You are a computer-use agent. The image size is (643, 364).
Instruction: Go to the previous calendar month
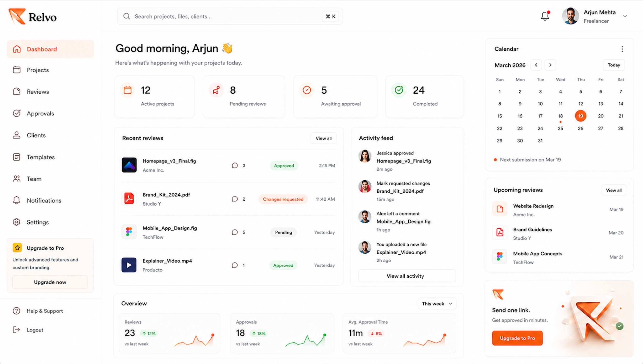pos(536,65)
